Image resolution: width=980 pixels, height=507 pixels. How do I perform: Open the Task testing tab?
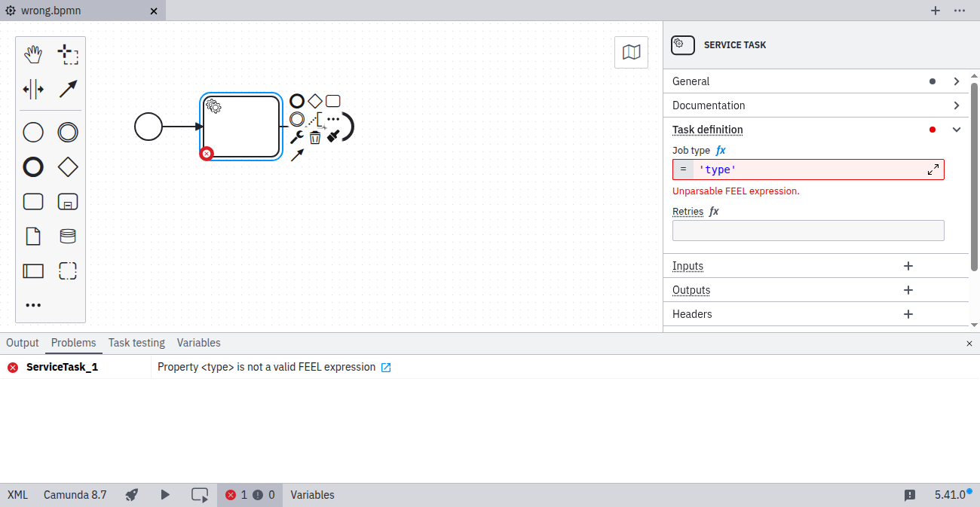click(136, 343)
